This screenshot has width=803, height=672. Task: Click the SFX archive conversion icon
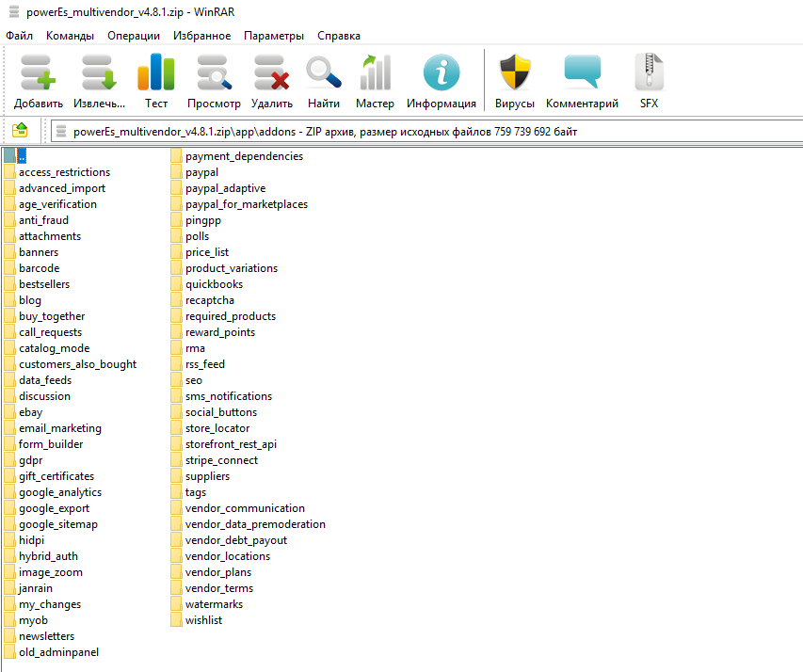649,72
